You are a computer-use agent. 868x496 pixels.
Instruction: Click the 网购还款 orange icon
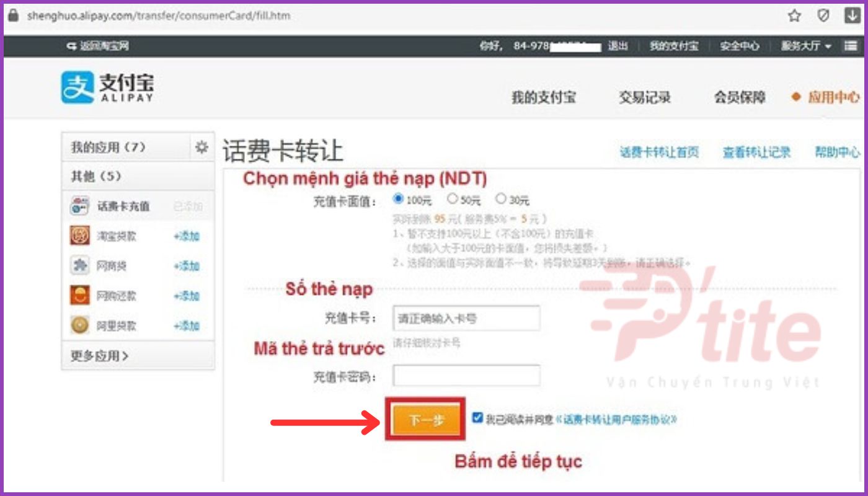point(79,296)
